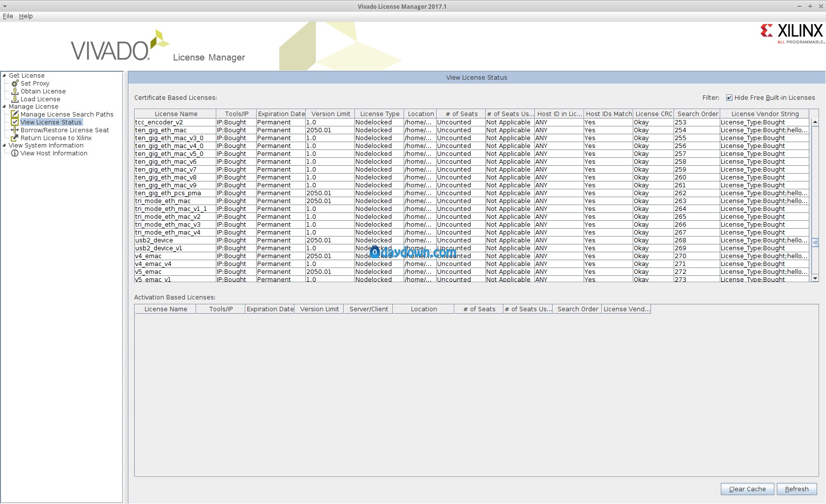Toggle Hide Free Built-in Licenses checkbox

[x=729, y=98]
